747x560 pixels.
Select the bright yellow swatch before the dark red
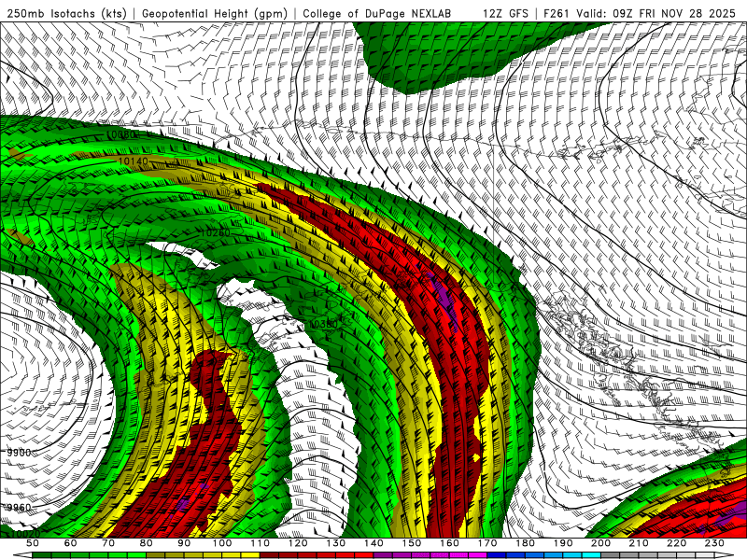point(250,554)
